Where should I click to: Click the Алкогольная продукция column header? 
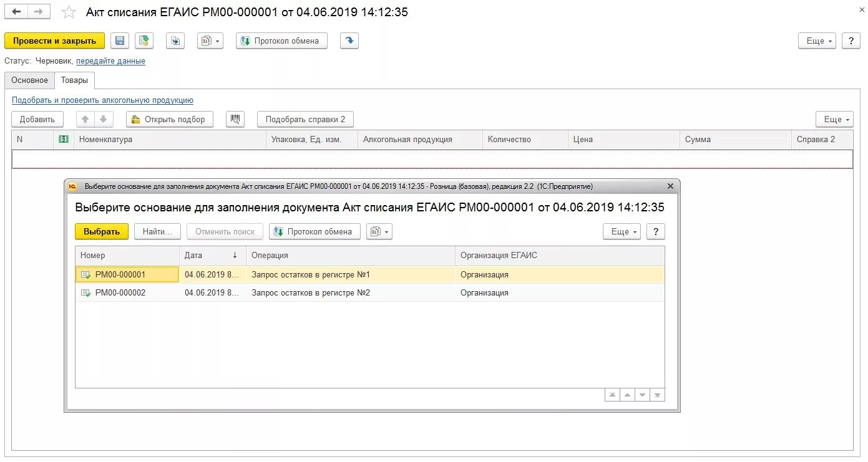(x=420, y=140)
